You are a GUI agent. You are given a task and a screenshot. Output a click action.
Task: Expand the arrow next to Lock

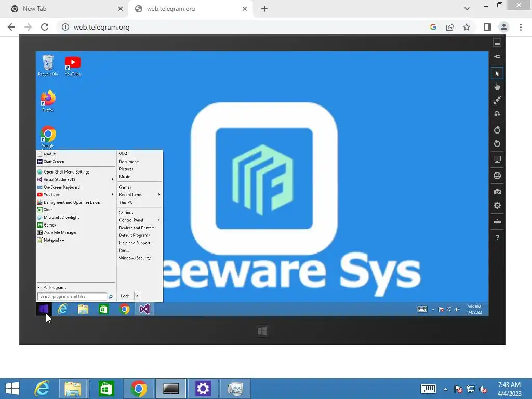[x=137, y=296]
